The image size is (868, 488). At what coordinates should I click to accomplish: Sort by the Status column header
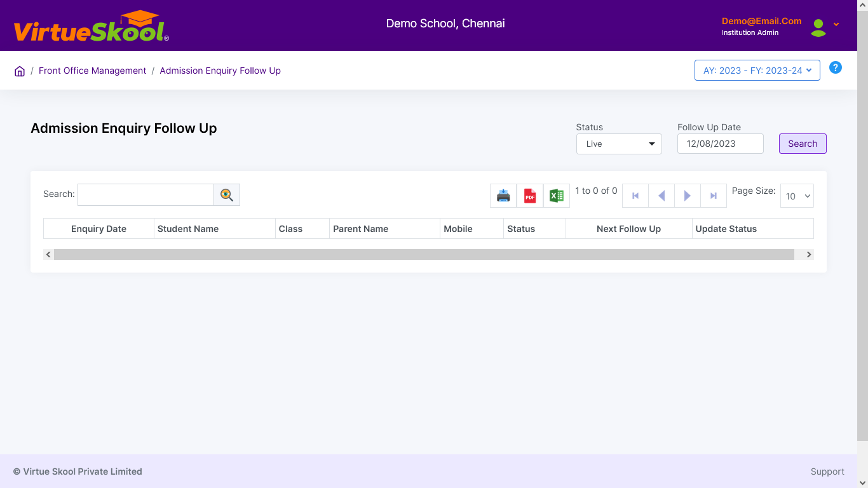click(534, 229)
